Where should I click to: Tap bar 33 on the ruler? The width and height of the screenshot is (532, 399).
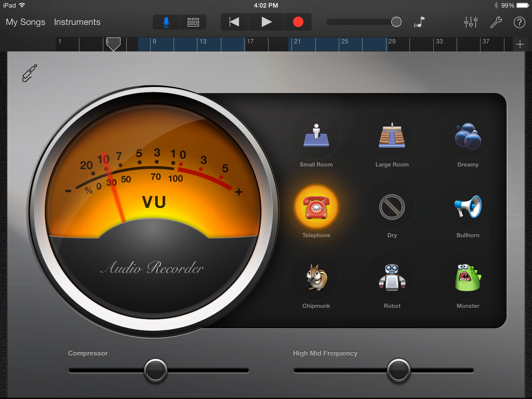[x=439, y=42]
